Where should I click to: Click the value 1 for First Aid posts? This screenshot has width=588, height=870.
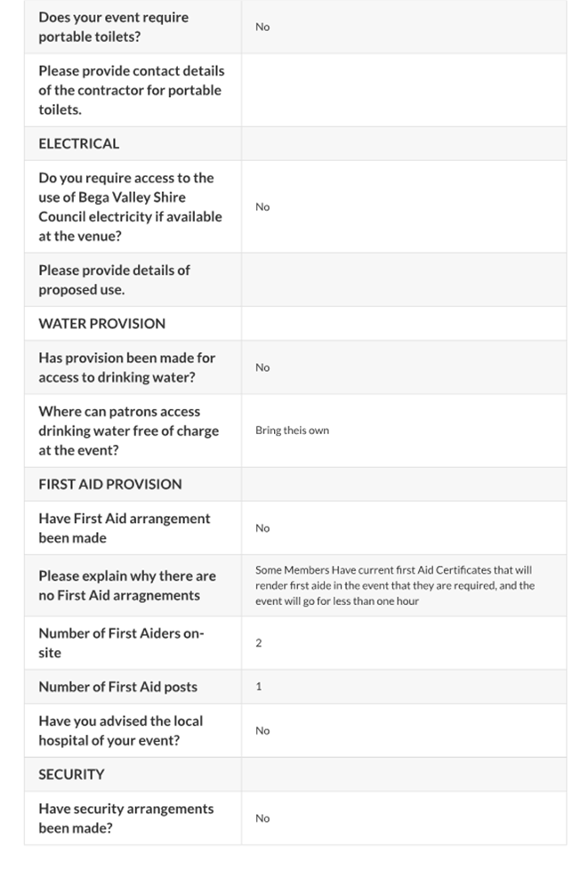[259, 687]
